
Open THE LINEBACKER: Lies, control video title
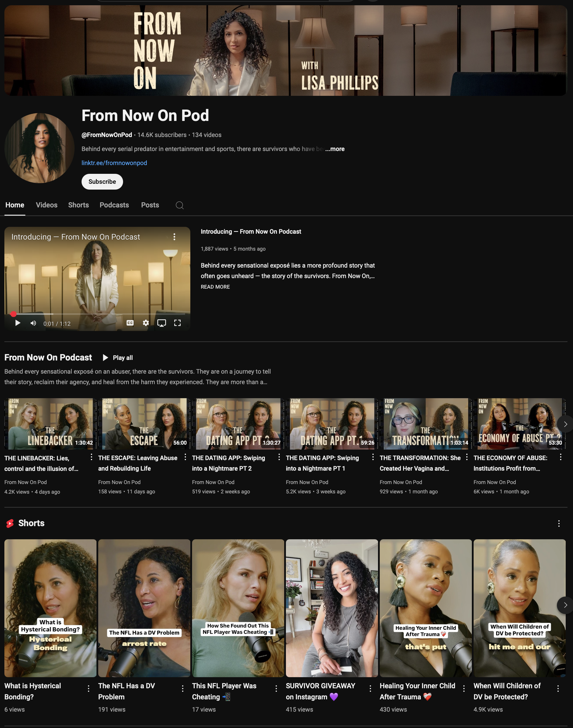click(41, 463)
